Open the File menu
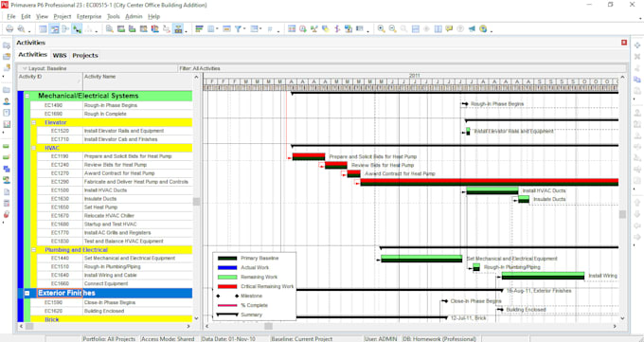The width and height of the screenshot is (644, 342). click(x=11, y=16)
